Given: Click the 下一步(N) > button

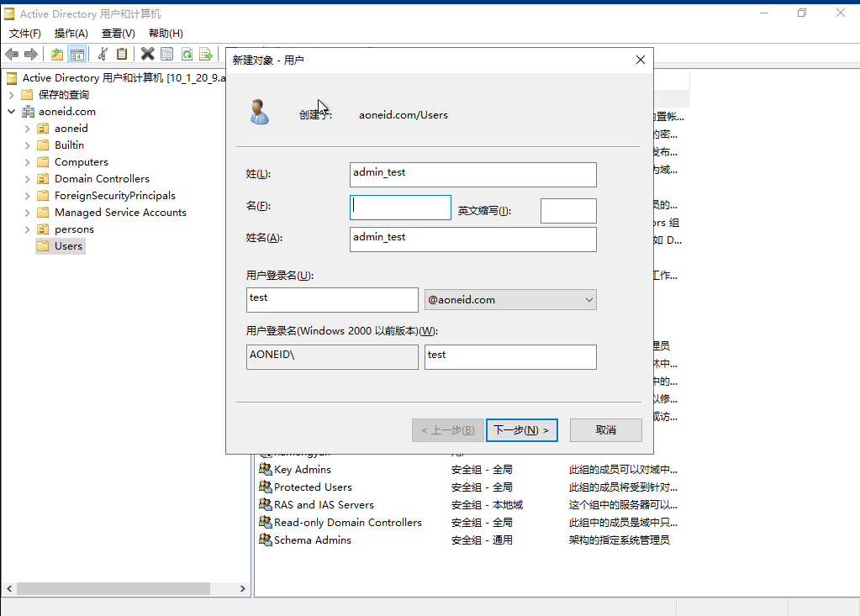Looking at the screenshot, I should pyautogui.click(x=521, y=430).
